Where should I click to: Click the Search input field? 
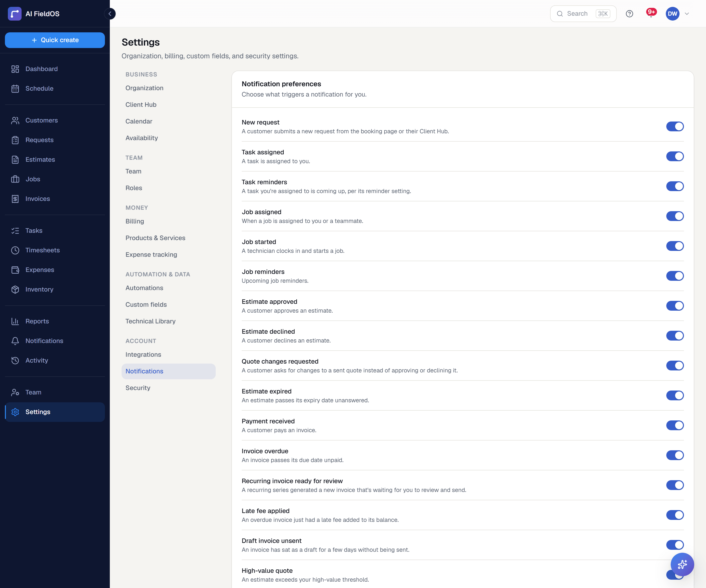tap(583, 14)
